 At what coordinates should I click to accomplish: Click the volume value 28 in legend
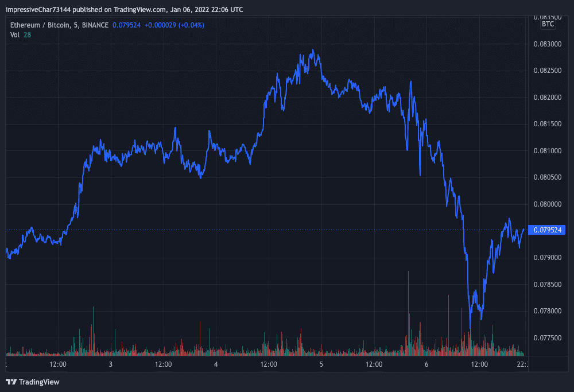click(27, 35)
